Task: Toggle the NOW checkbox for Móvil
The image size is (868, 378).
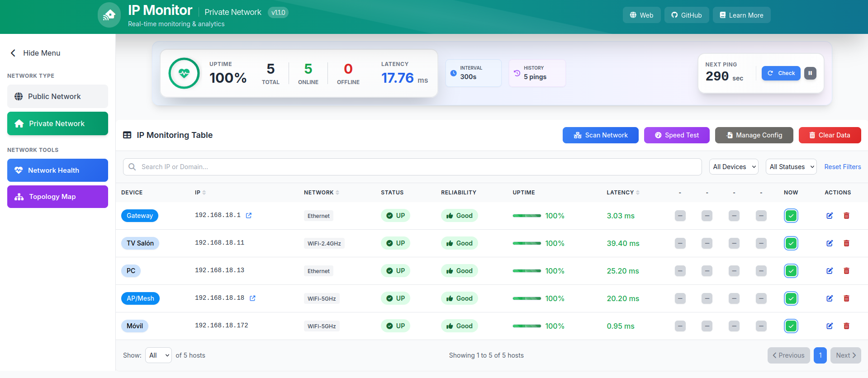Action: tap(791, 326)
